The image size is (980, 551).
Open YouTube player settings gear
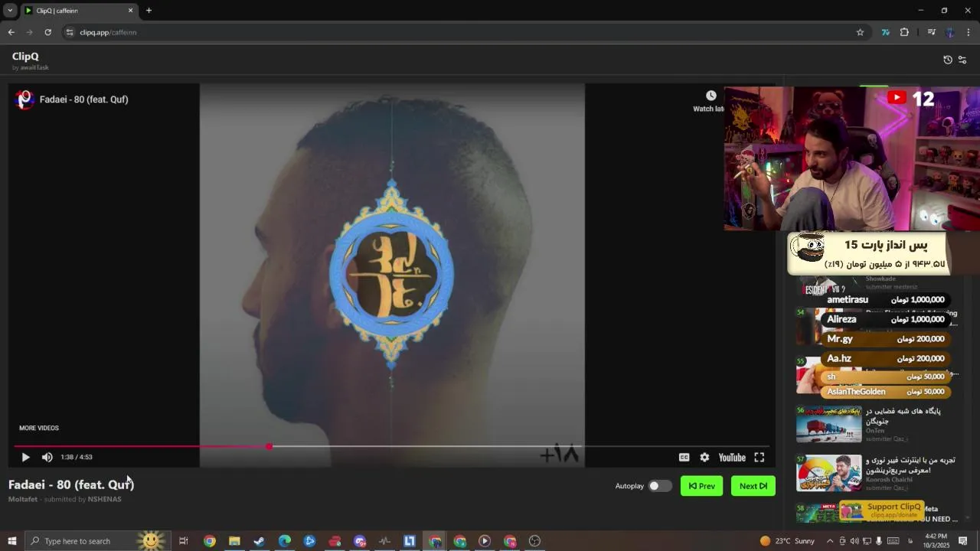click(704, 457)
